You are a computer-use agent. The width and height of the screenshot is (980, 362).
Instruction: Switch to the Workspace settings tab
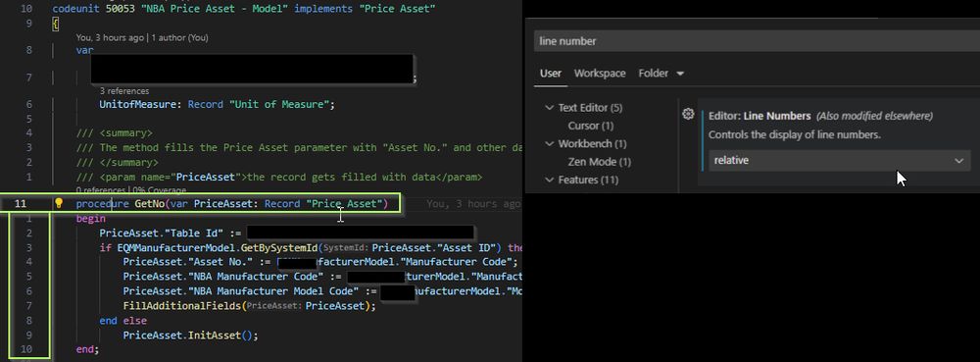click(x=600, y=74)
